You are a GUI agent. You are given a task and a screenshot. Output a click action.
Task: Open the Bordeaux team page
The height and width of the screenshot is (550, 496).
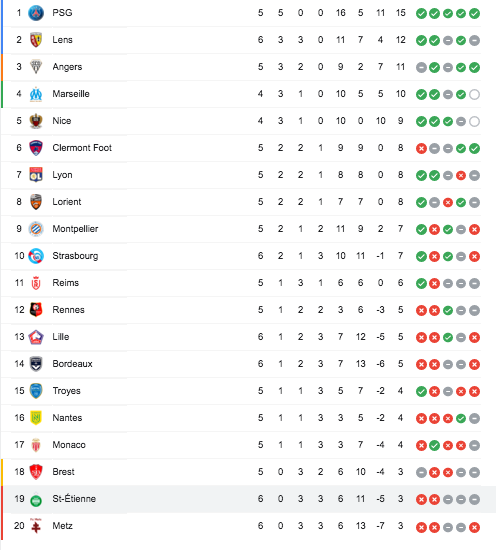pos(73,364)
